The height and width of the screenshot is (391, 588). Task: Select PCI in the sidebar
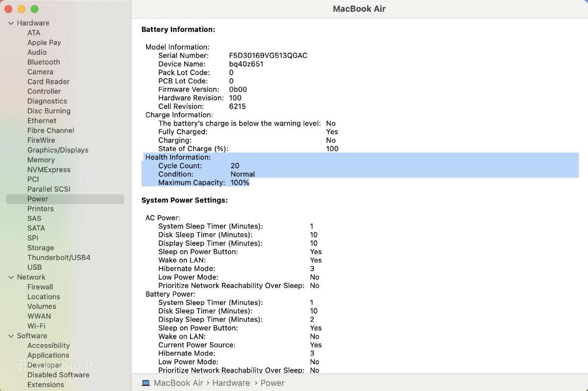[33, 180]
